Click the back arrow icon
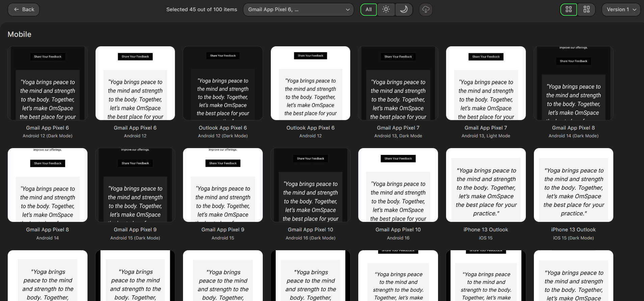Viewport: 644px width, 301px height. 16,9
